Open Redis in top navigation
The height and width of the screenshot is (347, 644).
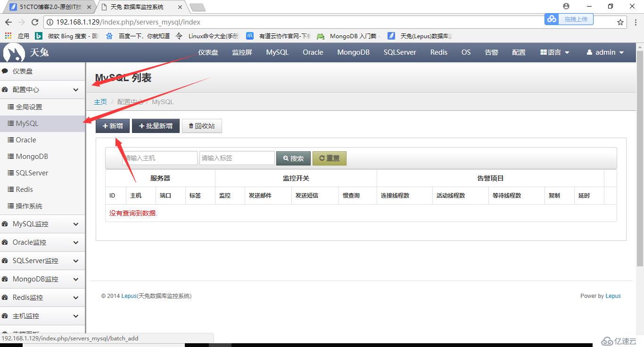tap(439, 52)
